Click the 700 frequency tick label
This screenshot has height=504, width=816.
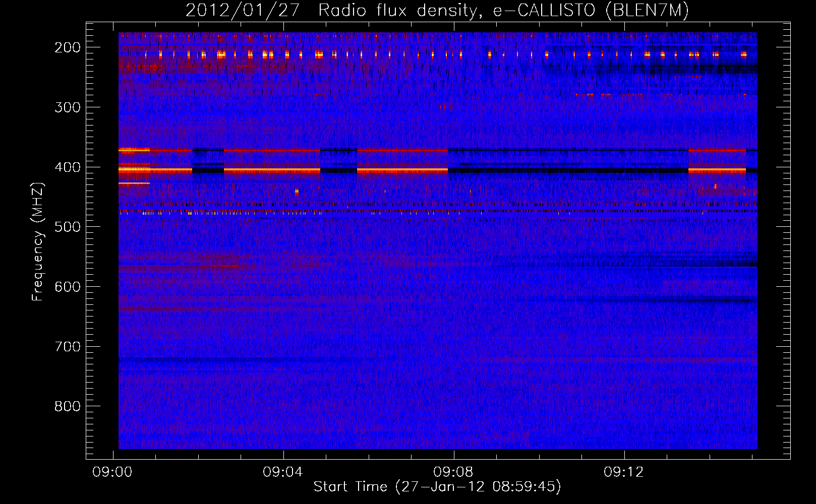click(x=68, y=347)
